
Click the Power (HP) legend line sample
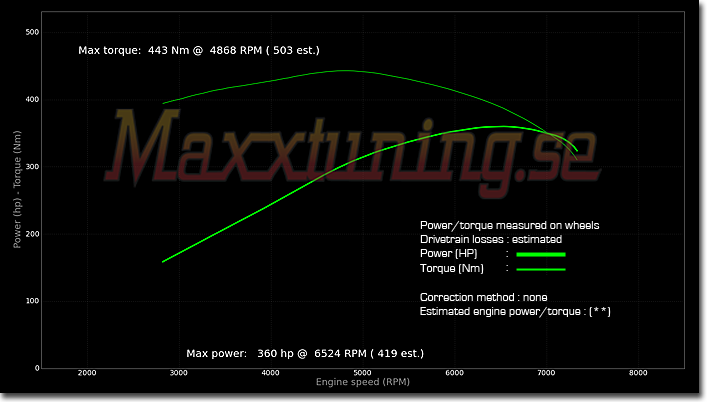pyautogui.click(x=540, y=254)
